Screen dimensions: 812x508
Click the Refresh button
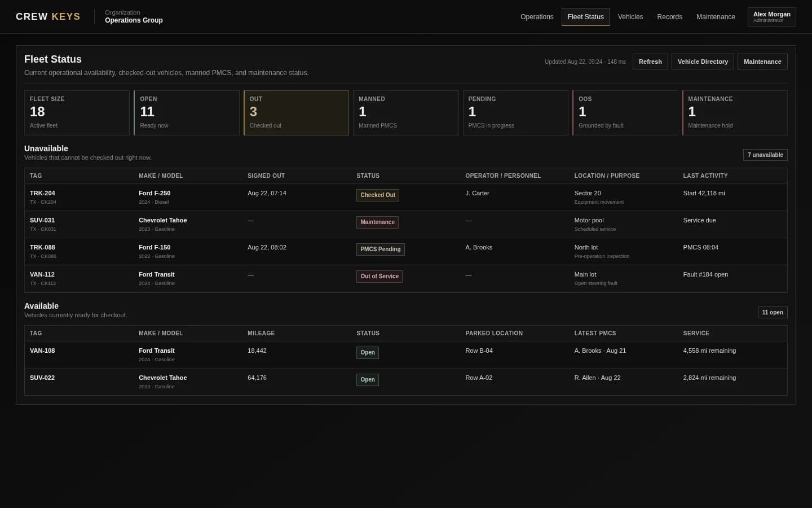click(x=650, y=62)
